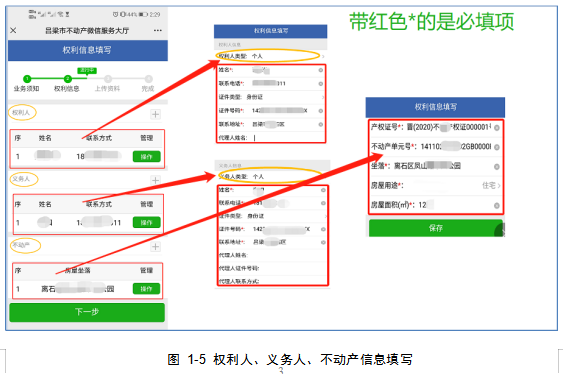Viewport: 563px width, 374px height.
Task: Click the green 保存 button
Action: coord(436,228)
